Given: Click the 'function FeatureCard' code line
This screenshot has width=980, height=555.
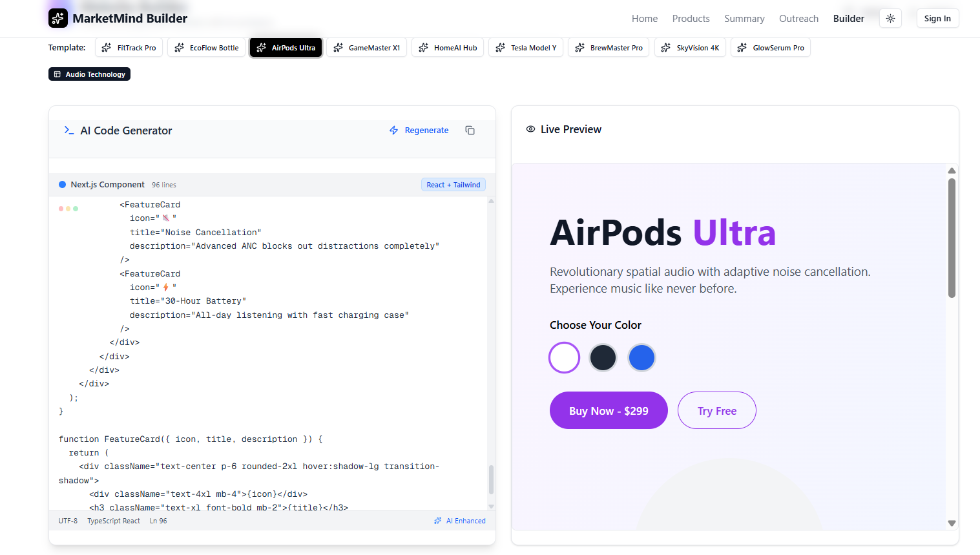Looking at the screenshot, I should (191, 439).
